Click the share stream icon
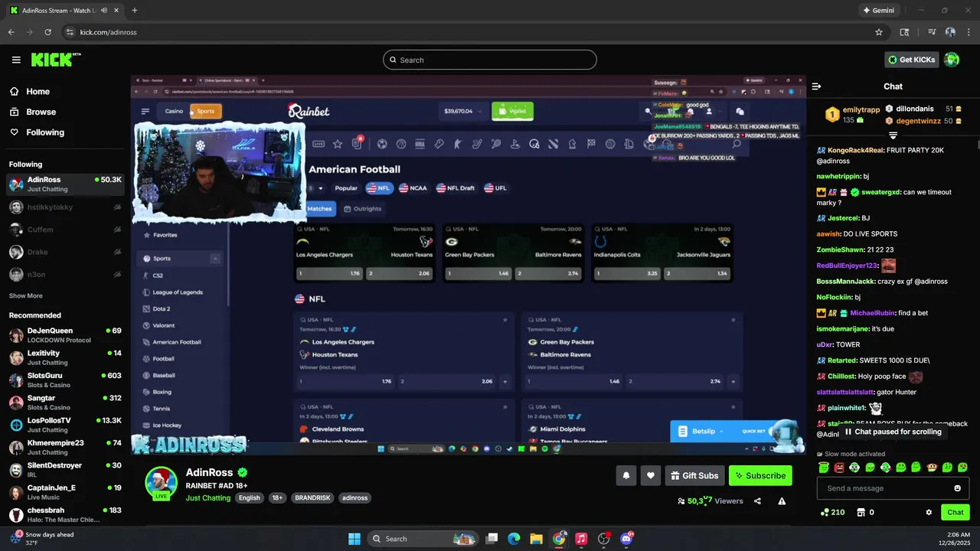This screenshot has height=551, width=980. click(x=757, y=501)
